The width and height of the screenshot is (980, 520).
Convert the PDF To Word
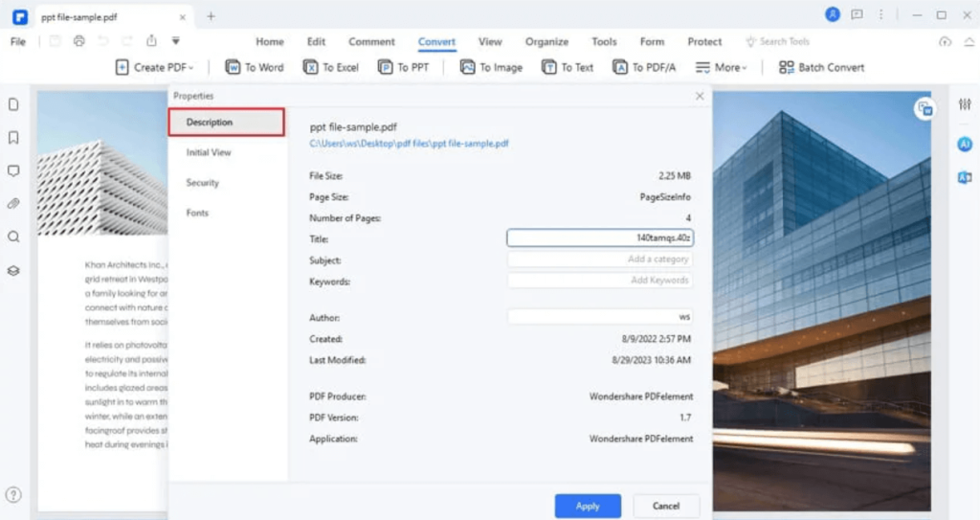click(x=255, y=67)
